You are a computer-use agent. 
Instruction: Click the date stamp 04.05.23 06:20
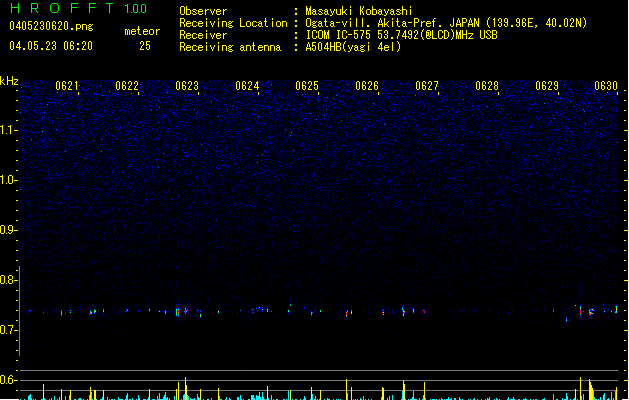51,46
